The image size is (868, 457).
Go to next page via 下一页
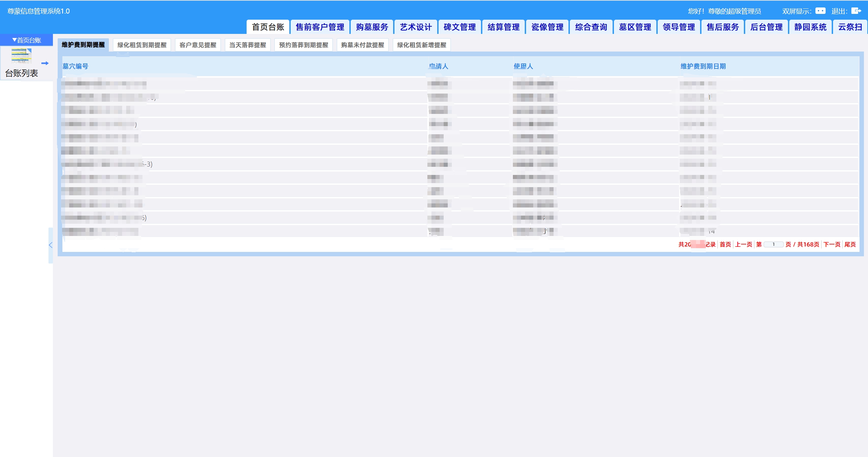(832, 244)
